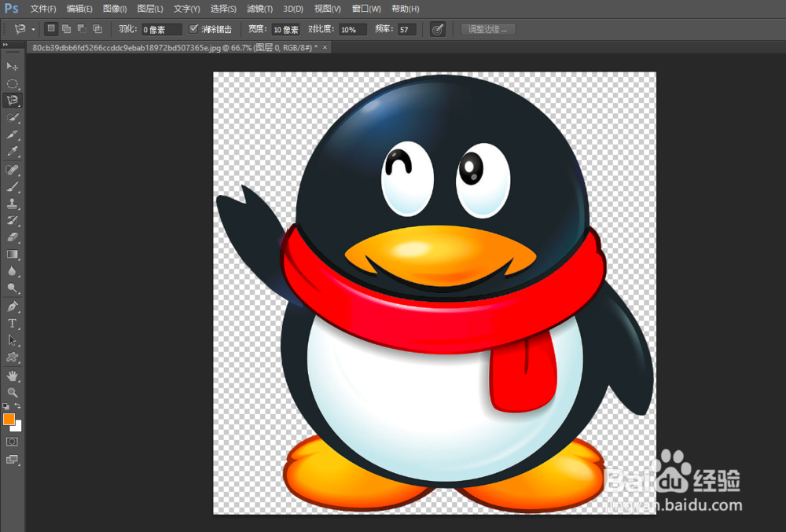Click the white background color swatch

[19, 427]
